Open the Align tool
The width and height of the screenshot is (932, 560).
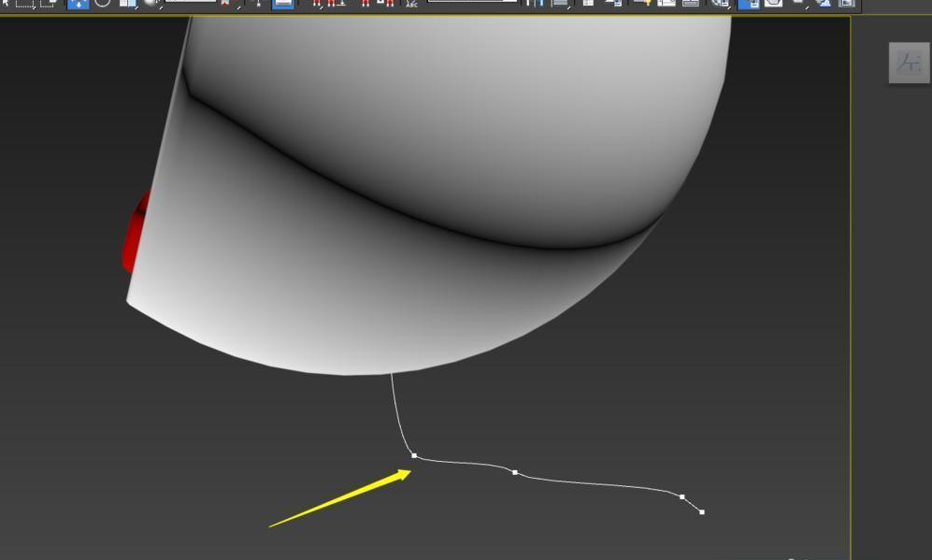560,3
